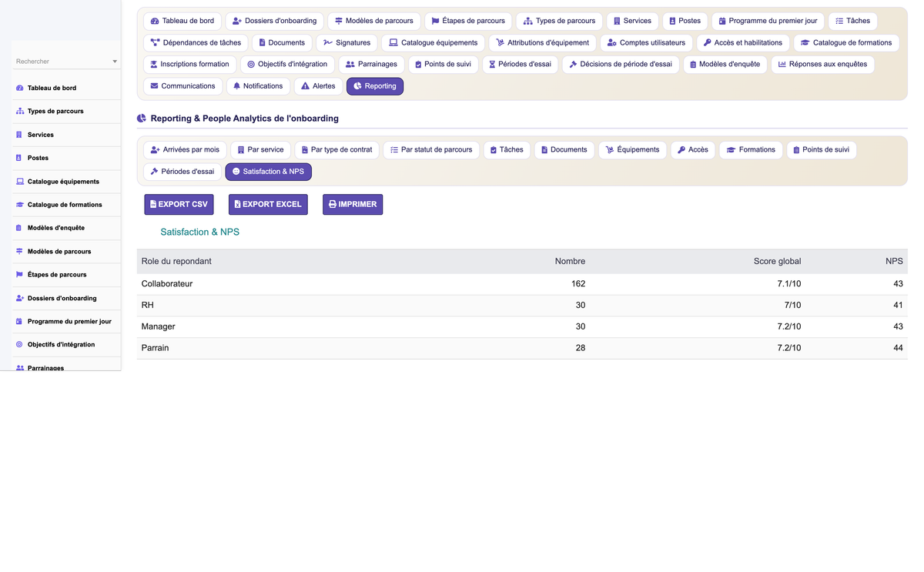Viewport: 924px width, 572px height.
Task: Select the Satisfaction & NPS sub-tab
Action: [268, 171]
